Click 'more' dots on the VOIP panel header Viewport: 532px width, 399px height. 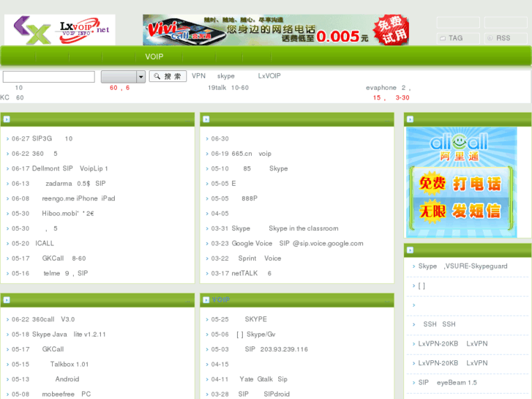pos(387,302)
